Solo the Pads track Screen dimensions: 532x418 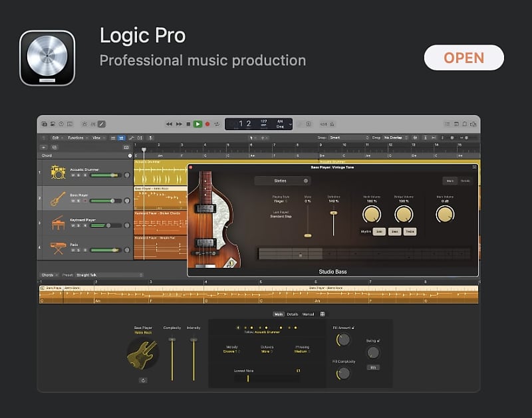(x=78, y=250)
